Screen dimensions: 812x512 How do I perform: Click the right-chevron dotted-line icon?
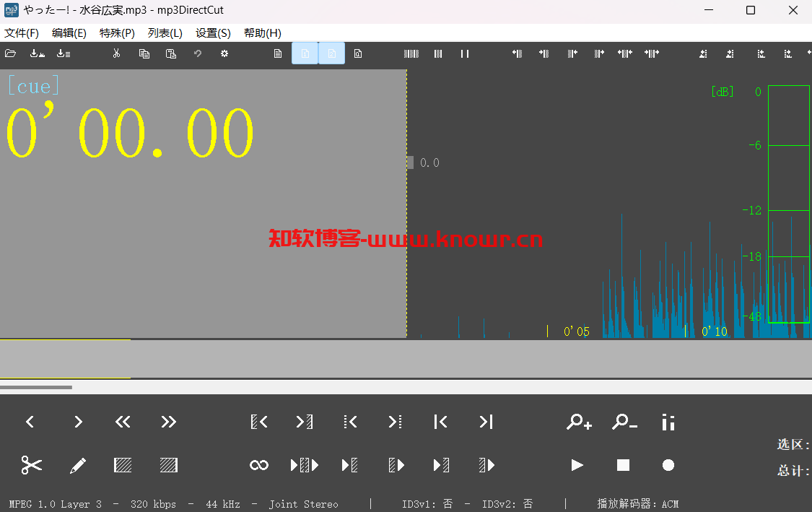(x=395, y=422)
